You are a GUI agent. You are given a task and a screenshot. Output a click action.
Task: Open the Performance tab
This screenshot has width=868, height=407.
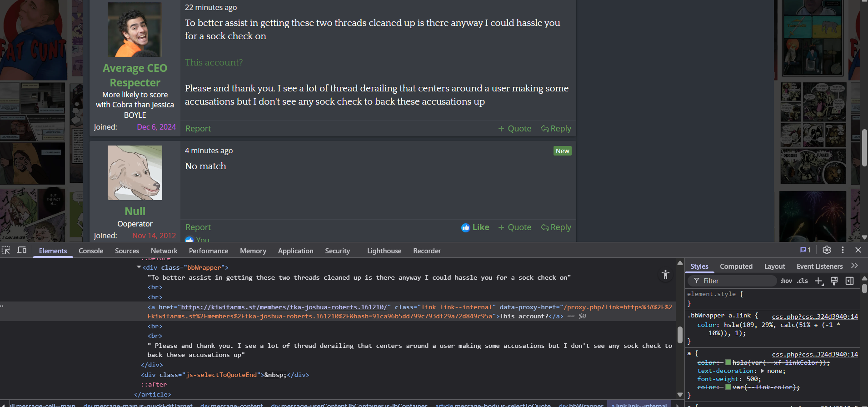coord(209,251)
